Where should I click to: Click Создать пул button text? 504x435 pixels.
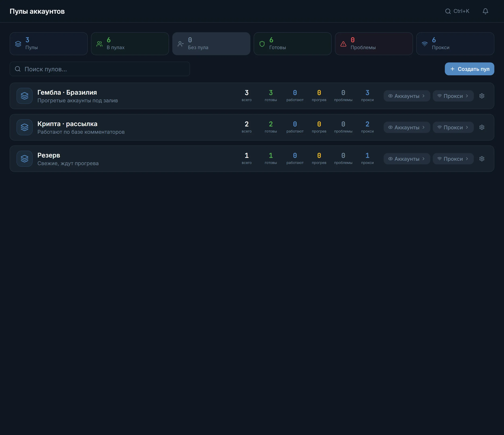click(x=473, y=69)
